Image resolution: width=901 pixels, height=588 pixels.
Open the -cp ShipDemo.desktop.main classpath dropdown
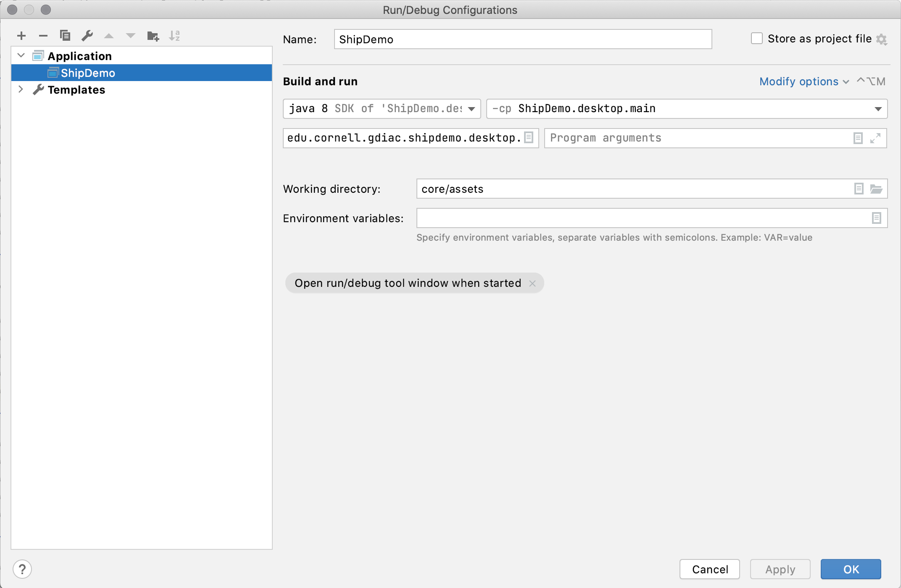pos(878,109)
